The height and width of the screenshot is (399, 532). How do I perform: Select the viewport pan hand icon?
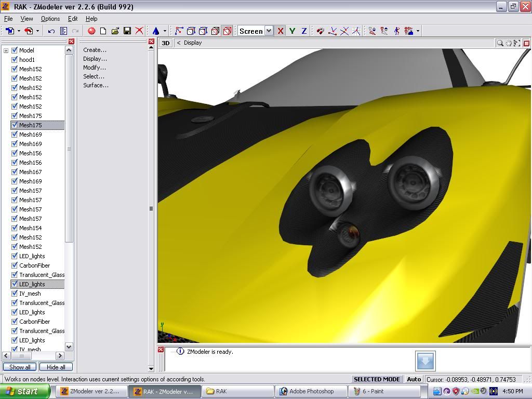point(509,43)
